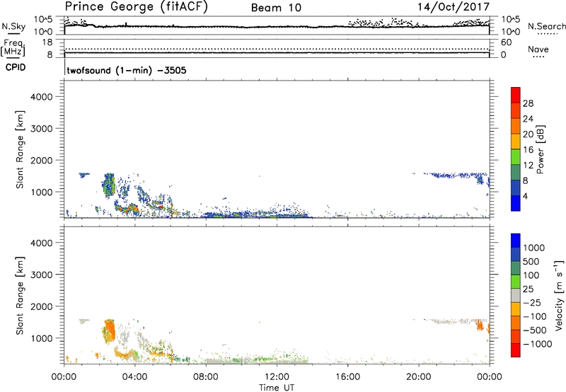Click the '20:00' time axis label

coord(418,377)
